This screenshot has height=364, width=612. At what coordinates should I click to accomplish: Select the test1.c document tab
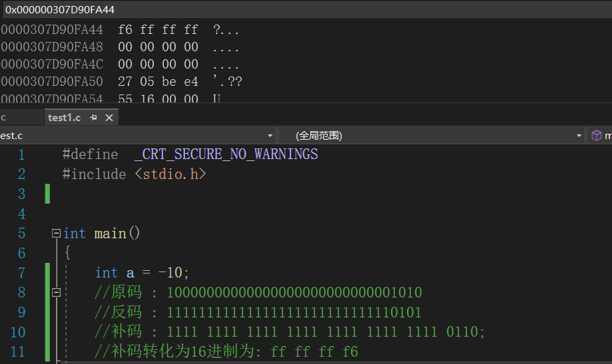tap(64, 117)
